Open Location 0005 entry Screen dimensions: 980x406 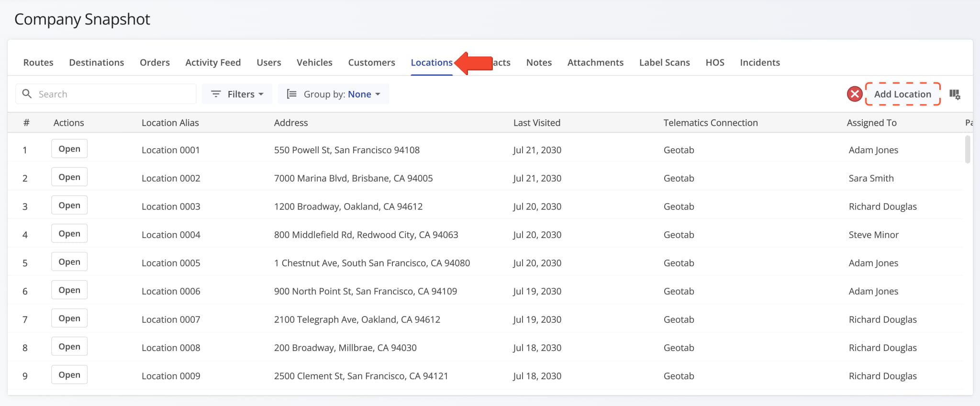(x=69, y=262)
